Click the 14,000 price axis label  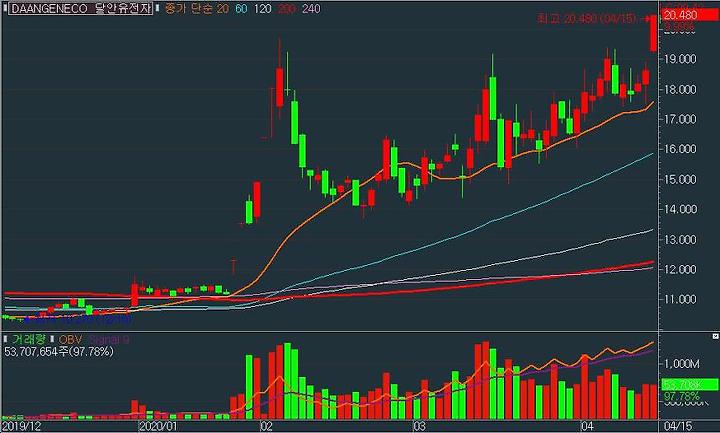click(x=680, y=209)
